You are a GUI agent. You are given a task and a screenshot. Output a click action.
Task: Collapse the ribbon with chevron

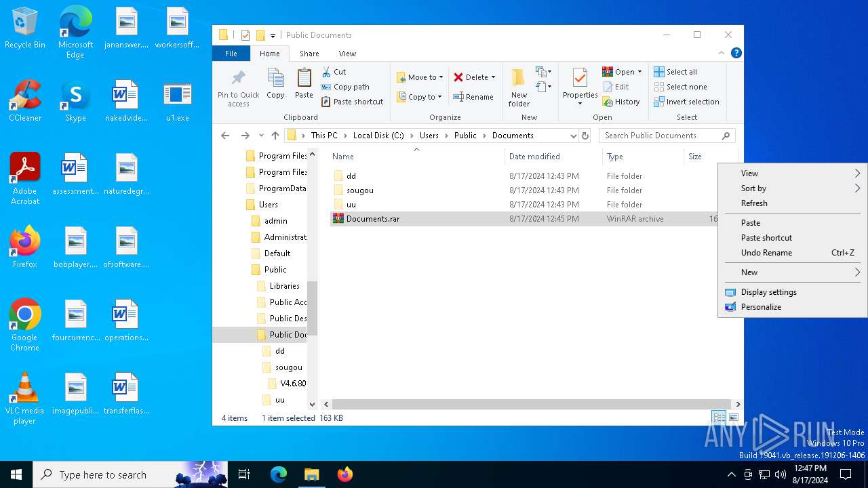click(x=722, y=53)
